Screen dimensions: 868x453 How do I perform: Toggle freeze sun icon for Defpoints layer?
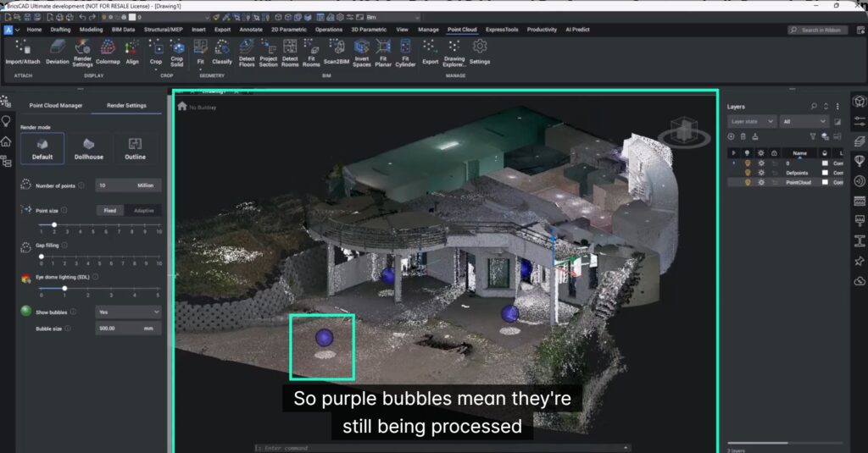pyautogui.click(x=761, y=173)
